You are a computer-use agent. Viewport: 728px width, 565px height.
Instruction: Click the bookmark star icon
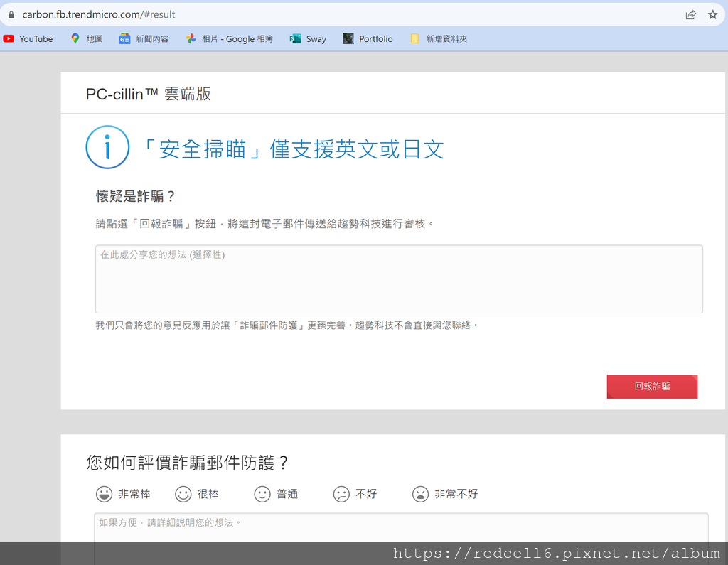coord(713,14)
